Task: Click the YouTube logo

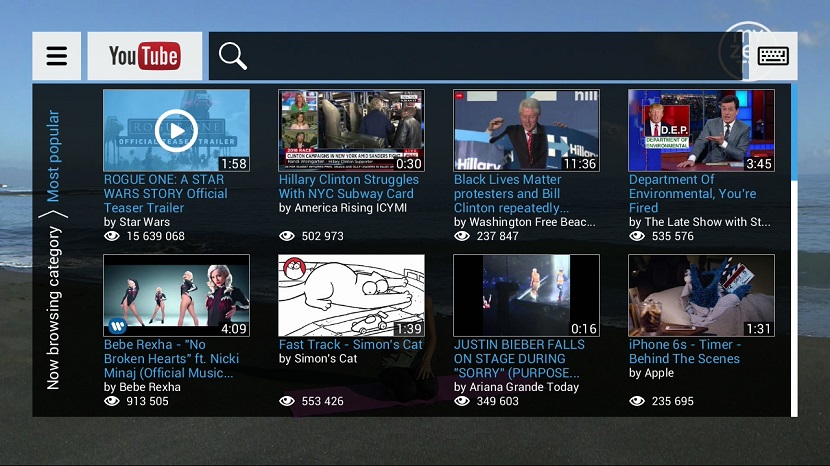Action: pyautogui.click(x=144, y=56)
